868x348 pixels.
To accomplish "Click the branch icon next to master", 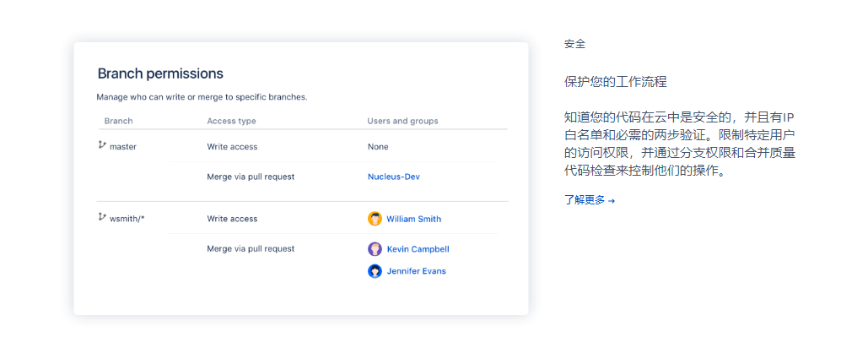I will [x=102, y=145].
